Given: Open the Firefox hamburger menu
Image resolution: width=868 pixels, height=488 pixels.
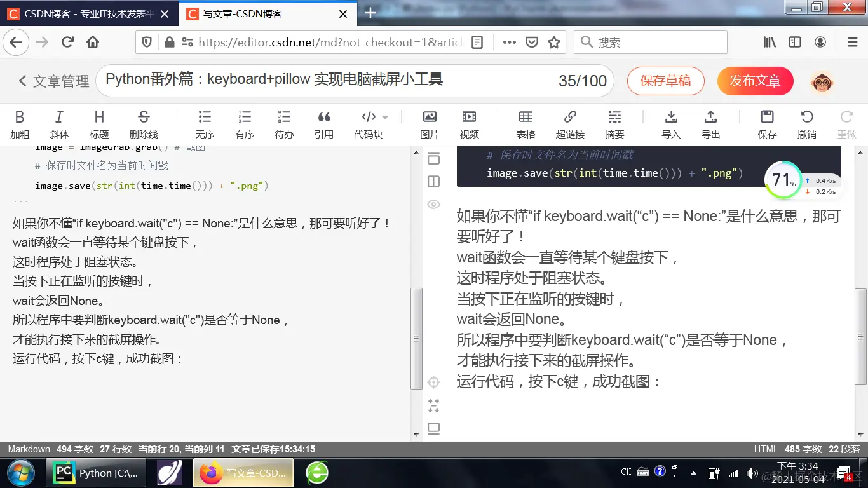Looking at the screenshot, I should pyautogui.click(x=853, y=43).
